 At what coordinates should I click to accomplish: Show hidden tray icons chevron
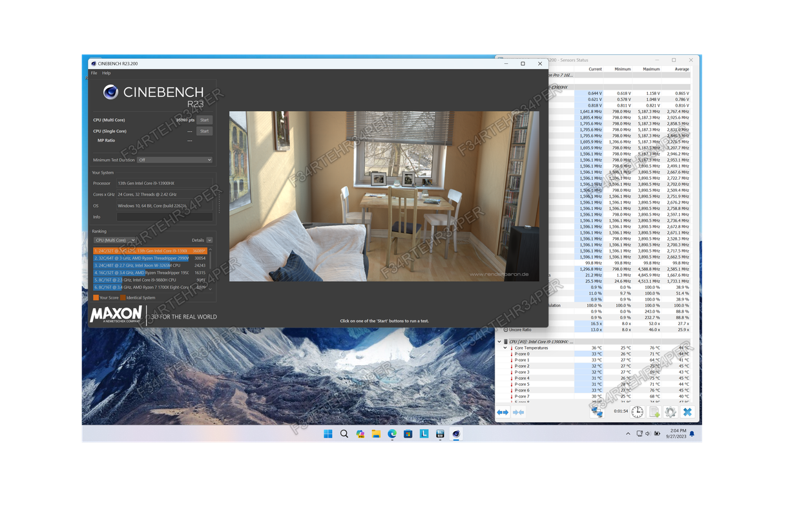coord(628,434)
